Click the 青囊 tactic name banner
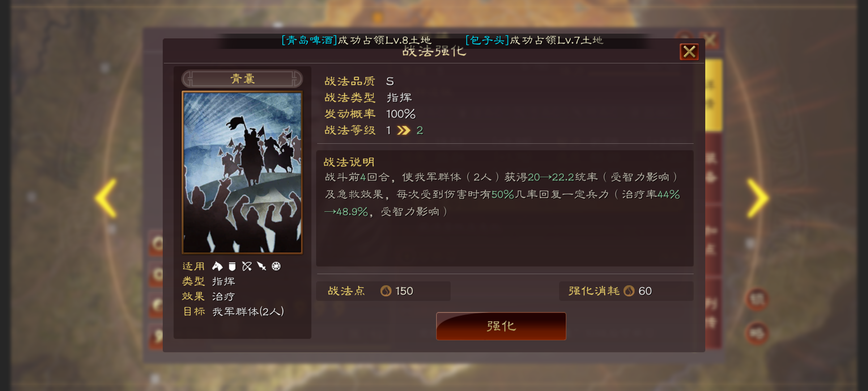The height and width of the screenshot is (391, 868). (242, 79)
